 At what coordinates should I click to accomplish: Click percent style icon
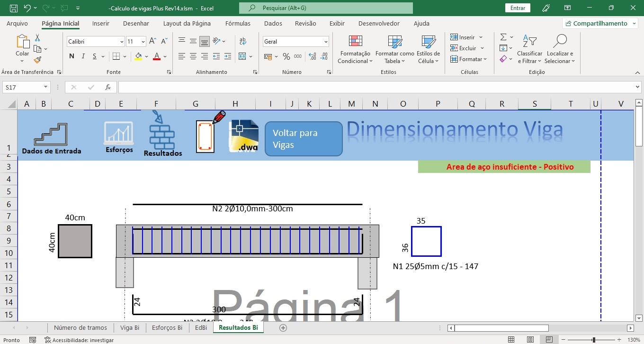[286, 56]
